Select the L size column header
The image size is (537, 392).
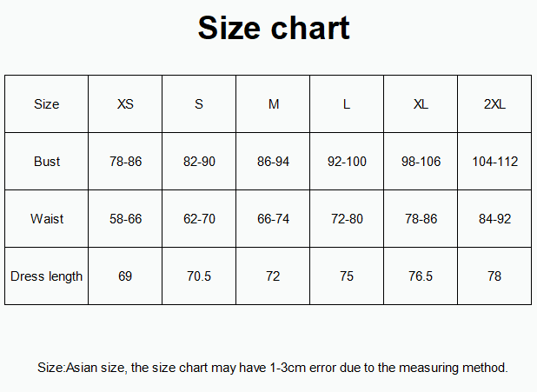pyautogui.click(x=347, y=104)
